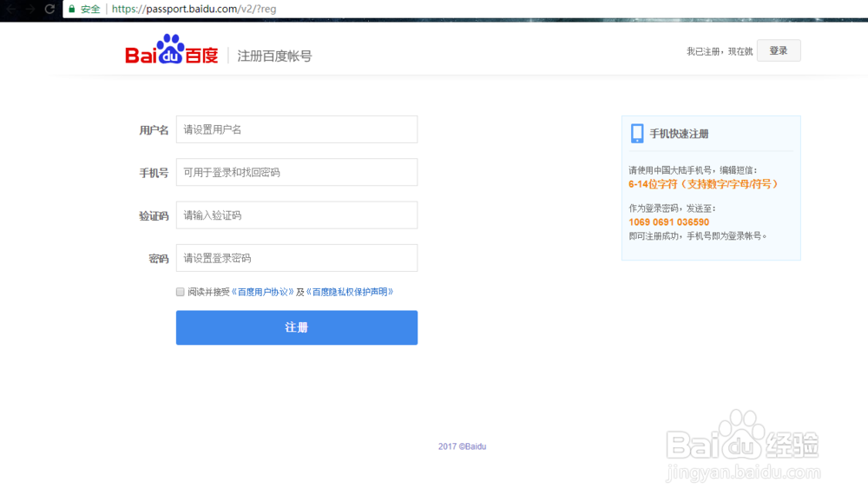Click the 请使用中国大陆手机号 instruction text
The image size is (868, 502).
pyautogui.click(x=693, y=170)
